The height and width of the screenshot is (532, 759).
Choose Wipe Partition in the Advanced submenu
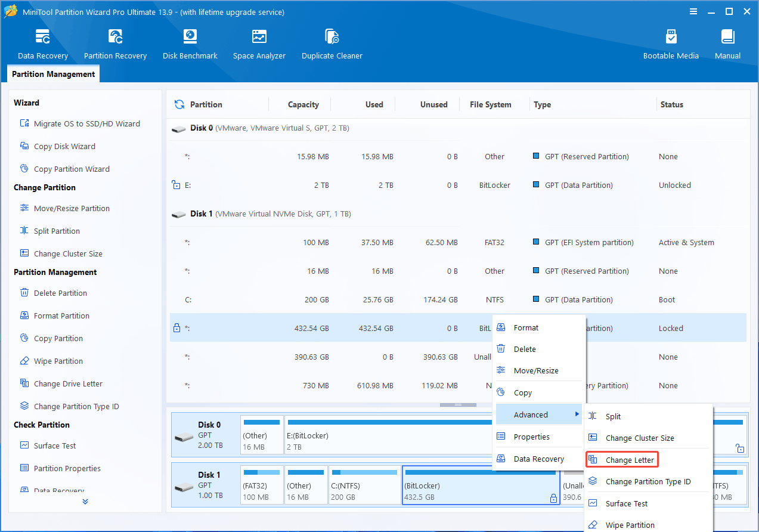point(648,525)
